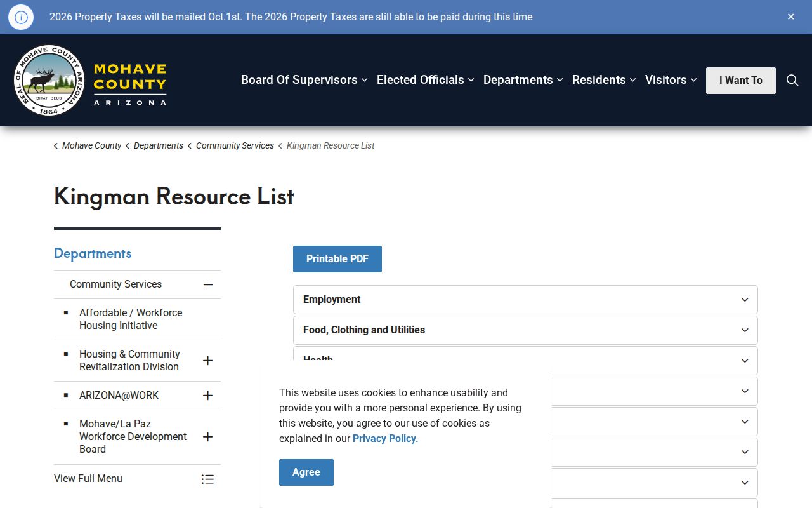812x508 pixels.
Task: Open Departments sidebar heading link
Action: (93, 253)
